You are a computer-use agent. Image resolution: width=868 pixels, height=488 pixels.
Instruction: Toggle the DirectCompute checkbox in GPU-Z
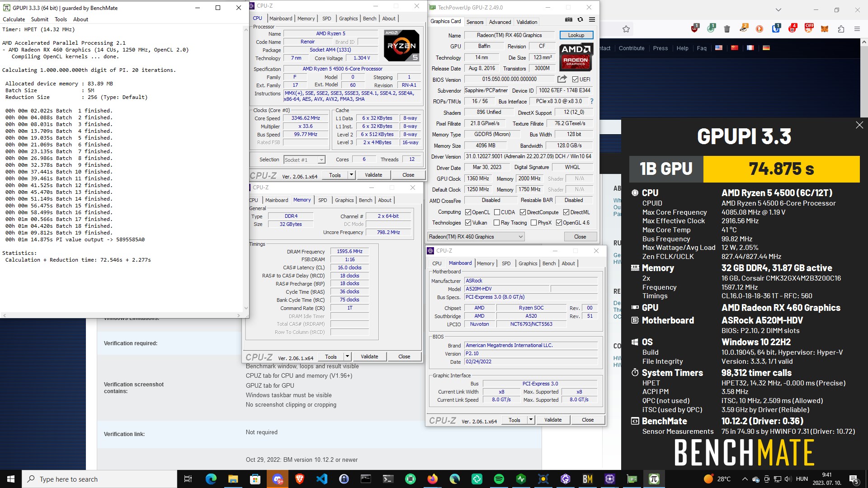coord(523,212)
